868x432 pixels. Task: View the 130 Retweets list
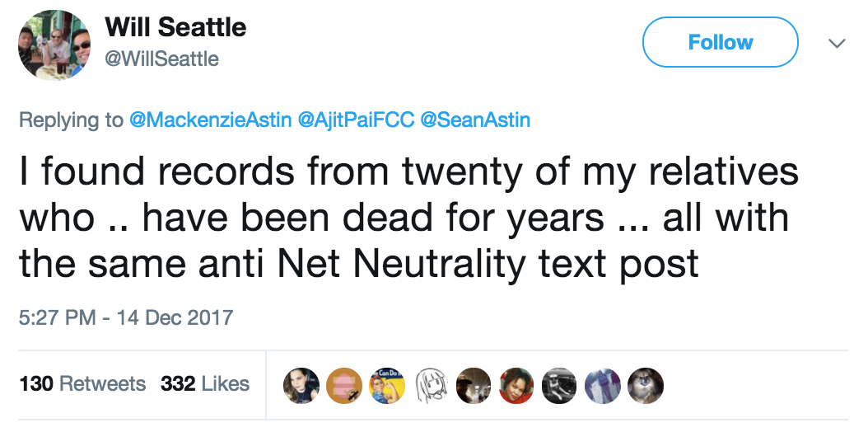coord(82,383)
